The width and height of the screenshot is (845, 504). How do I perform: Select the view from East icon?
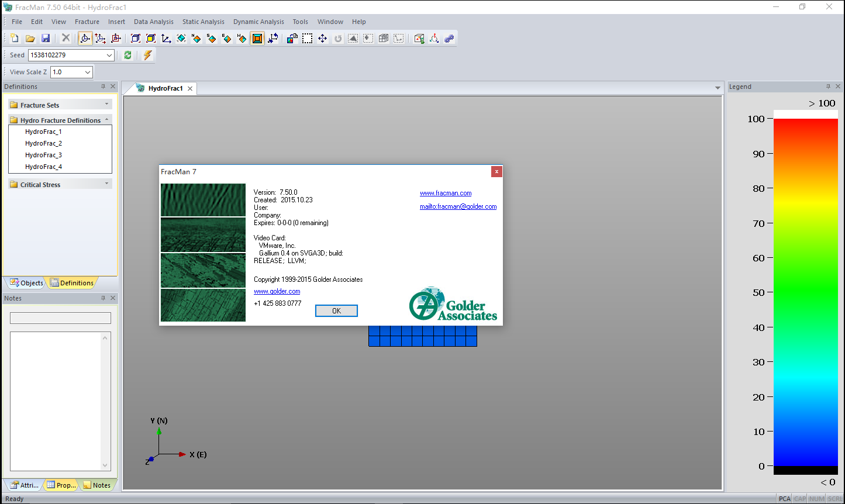227,38
